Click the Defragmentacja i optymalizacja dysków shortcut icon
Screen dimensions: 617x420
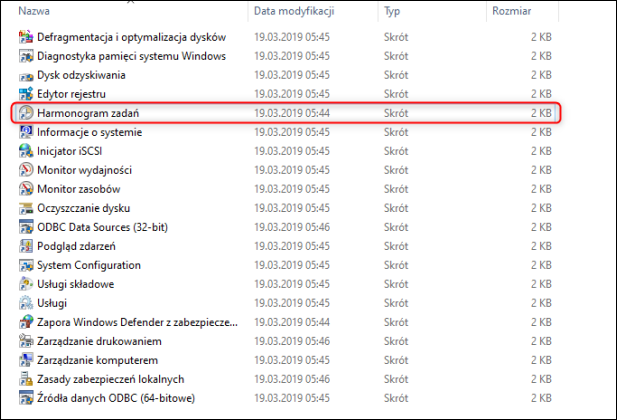pos(26,37)
